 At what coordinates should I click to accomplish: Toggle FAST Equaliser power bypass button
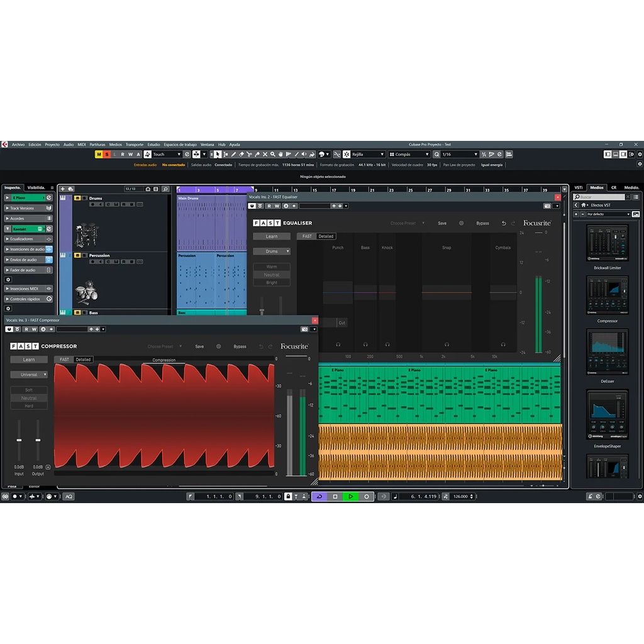point(252,206)
